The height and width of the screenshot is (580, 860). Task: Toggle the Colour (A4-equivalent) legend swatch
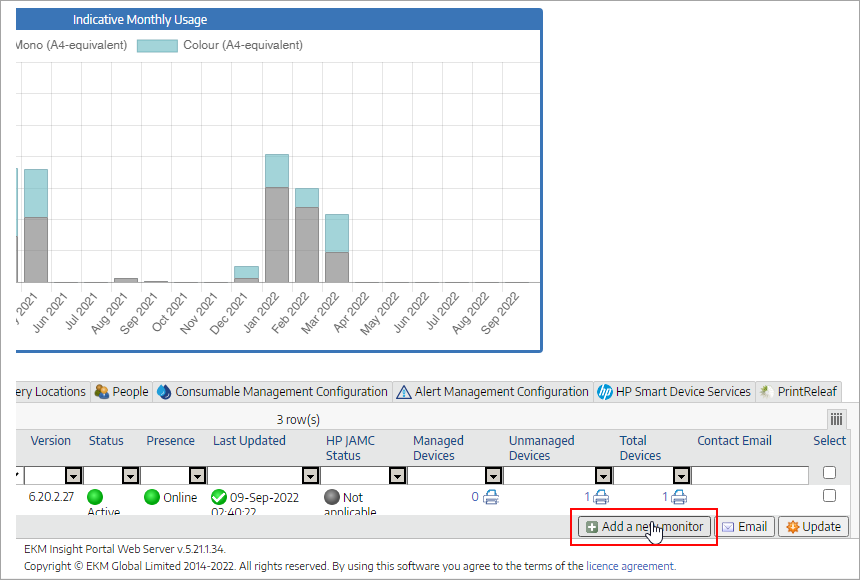tap(157, 46)
